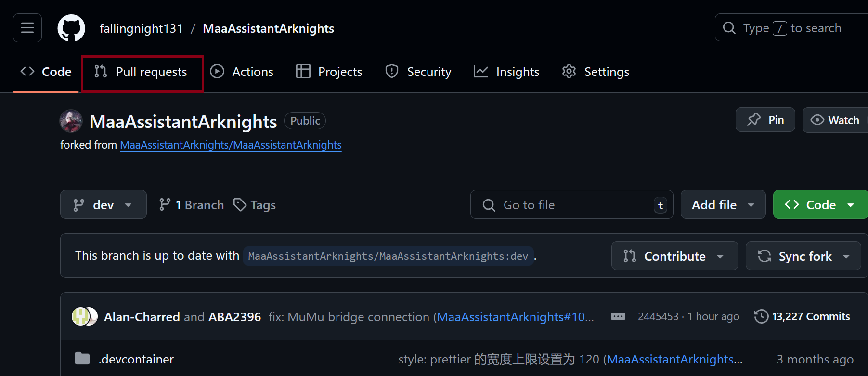Click the Watch button with eye icon
Viewport: 868px width, 376px height.
pos(835,120)
